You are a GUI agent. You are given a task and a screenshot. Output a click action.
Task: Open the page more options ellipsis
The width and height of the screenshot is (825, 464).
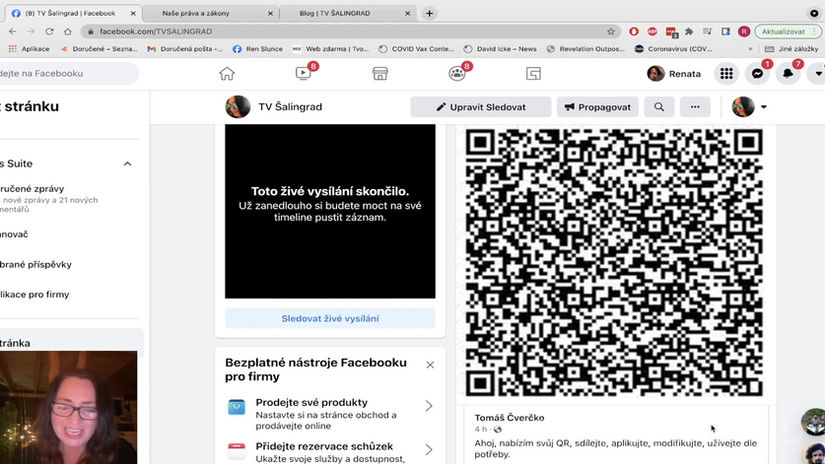coord(695,107)
